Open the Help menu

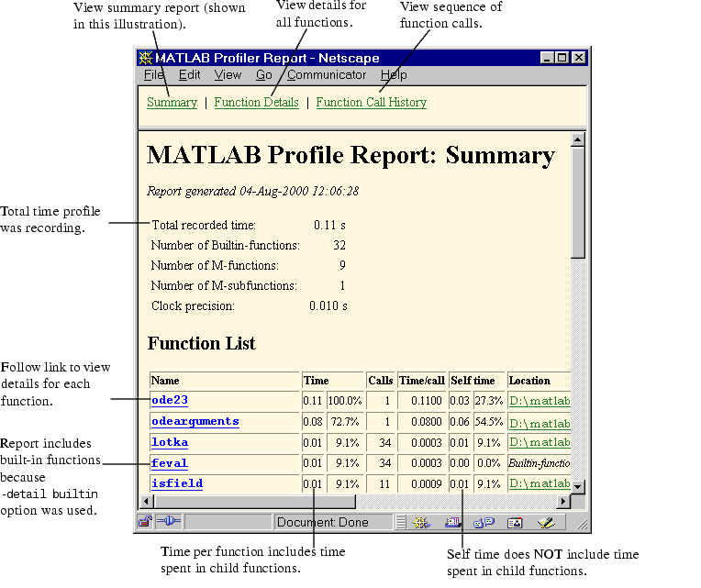coord(394,74)
